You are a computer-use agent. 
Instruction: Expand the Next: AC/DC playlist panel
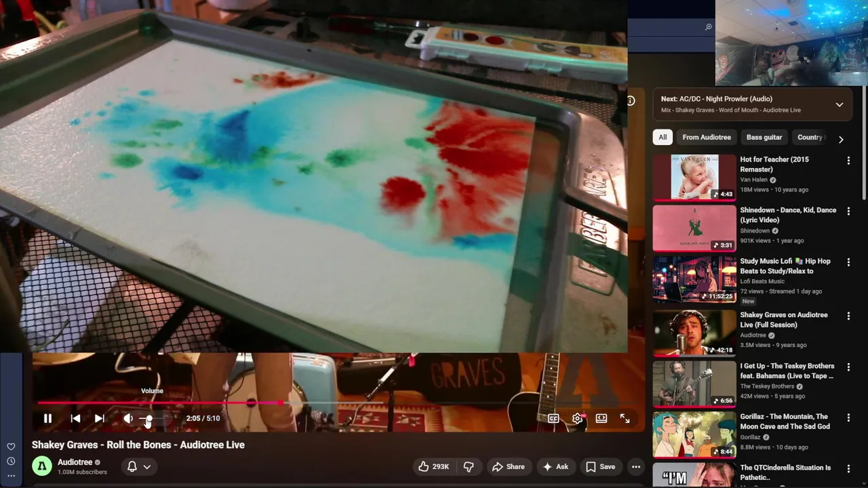(x=839, y=104)
